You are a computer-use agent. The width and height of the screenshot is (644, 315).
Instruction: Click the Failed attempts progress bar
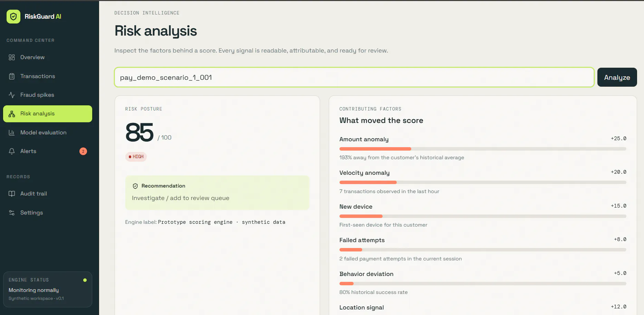pos(483,250)
